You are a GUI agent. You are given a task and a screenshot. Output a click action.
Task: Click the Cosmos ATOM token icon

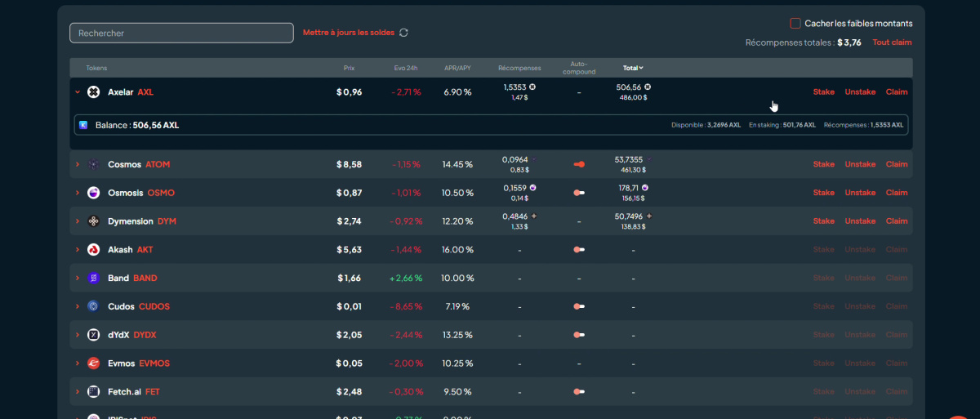[93, 164]
